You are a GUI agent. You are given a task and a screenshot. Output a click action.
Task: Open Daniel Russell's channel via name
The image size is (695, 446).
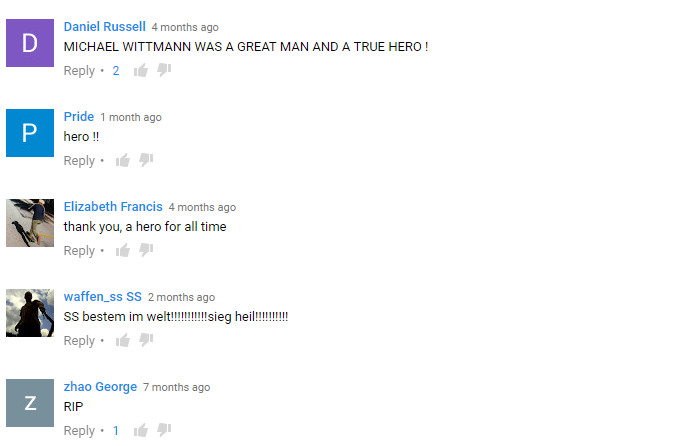105,27
